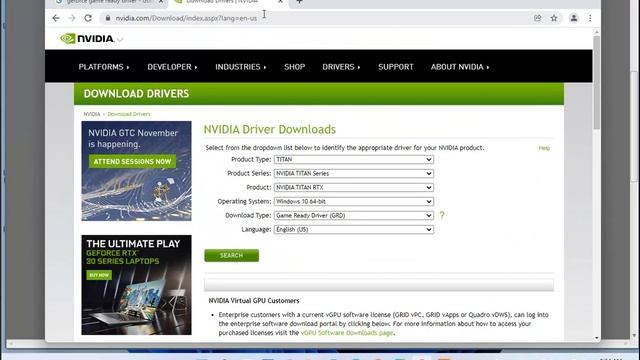This screenshot has height=360, width=640.
Task: Open the DEVELOPER menu
Action: pos(172,67)
